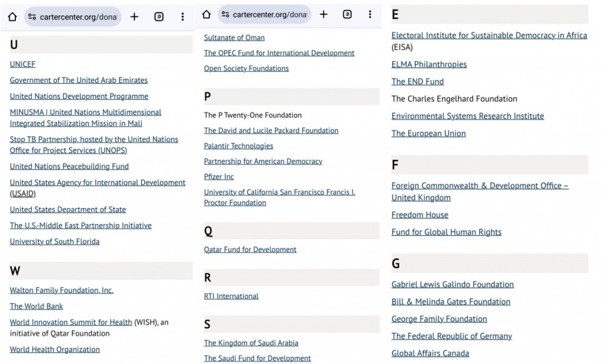Click the U section heading
This screenshot has height=364, width=602.
(x=101, y=45)
